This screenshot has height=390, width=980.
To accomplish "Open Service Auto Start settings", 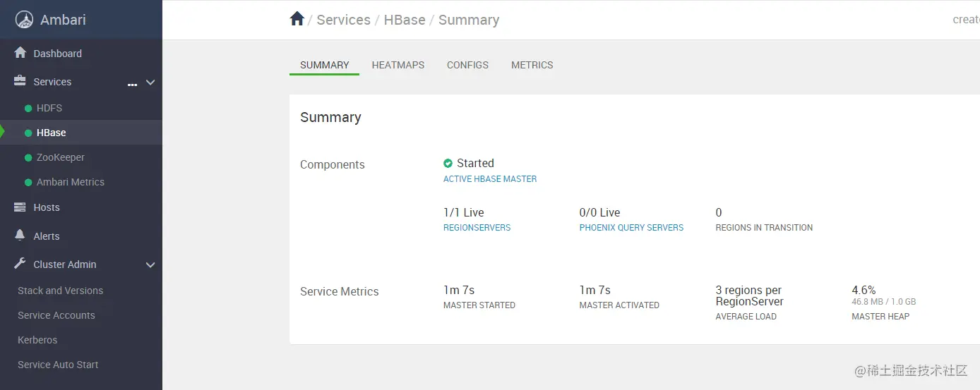I will click(x=58, y=365).
